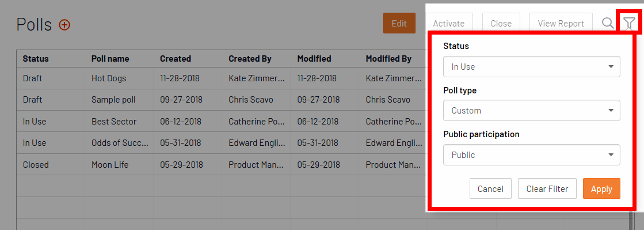The image size is (644, 230).
Task: Sort by the Created column header
Action: pyautogui.click(x=176, y=59)
